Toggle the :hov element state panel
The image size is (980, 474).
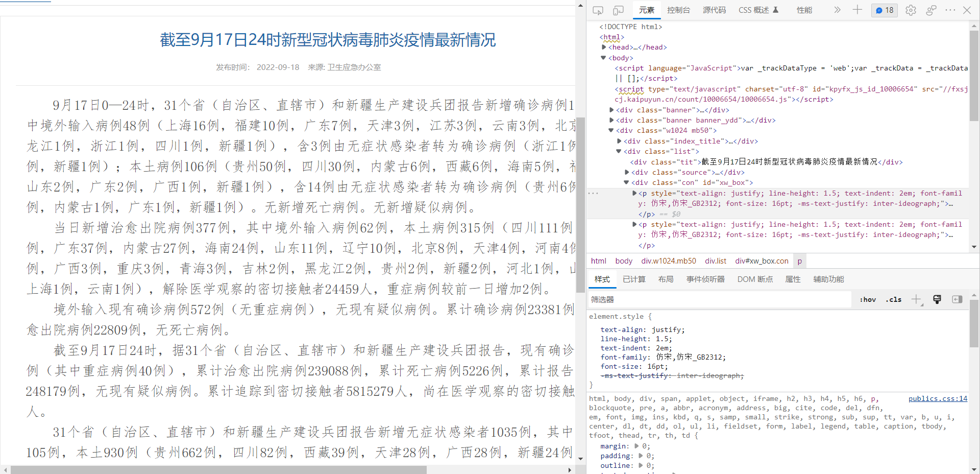tap(868, 300)
